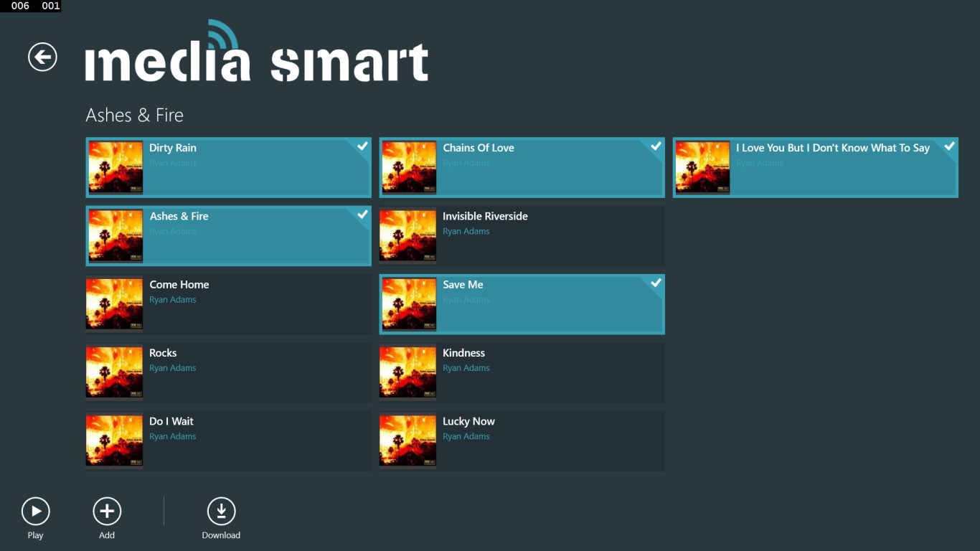Click the Download icon in the bottom bar
The height and width of the screenshot is (551, 980).
(x=221, y=512)
